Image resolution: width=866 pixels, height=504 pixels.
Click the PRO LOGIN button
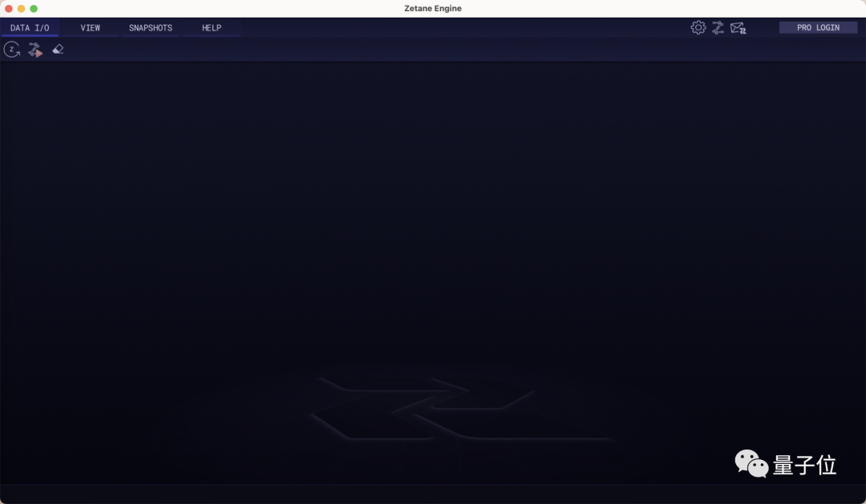tap(818, 27)
